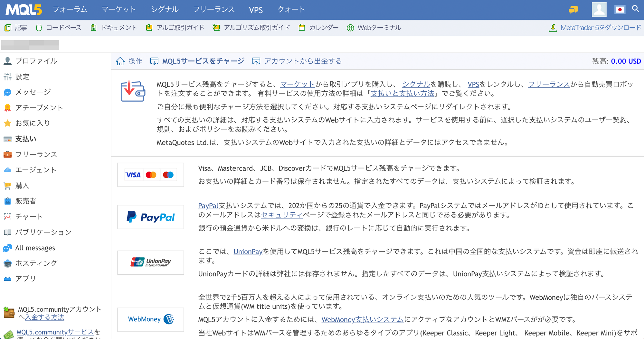Click the プロファイル person icon in sidebar
This screenshot has width=644, height=339.
8,61
